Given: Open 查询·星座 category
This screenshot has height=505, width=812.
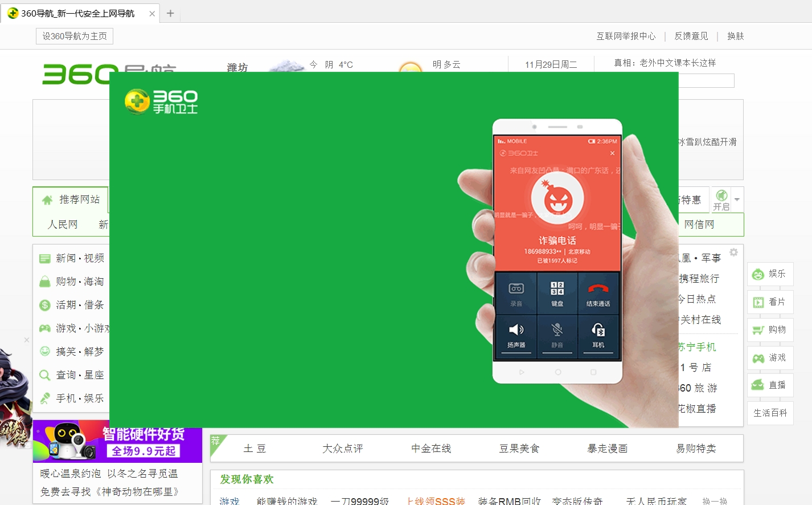Looking at the screenshot, I should (x=80, y=375).
